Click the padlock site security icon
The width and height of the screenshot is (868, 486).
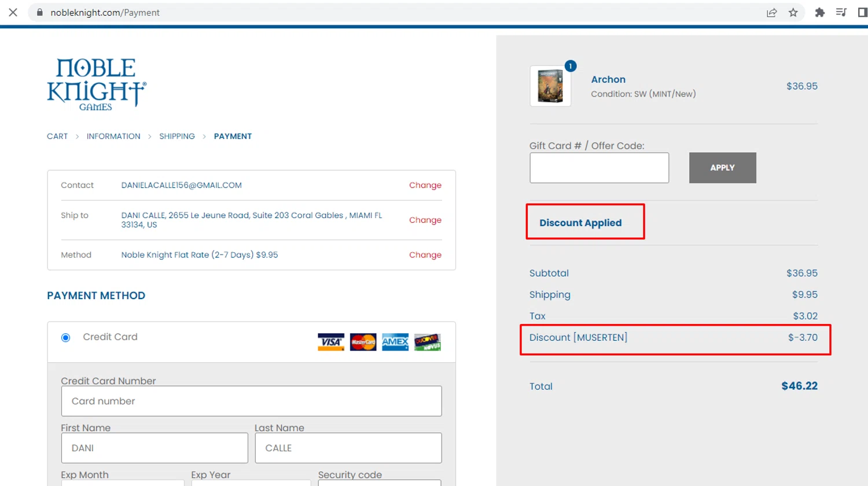(x=39, y=12)
